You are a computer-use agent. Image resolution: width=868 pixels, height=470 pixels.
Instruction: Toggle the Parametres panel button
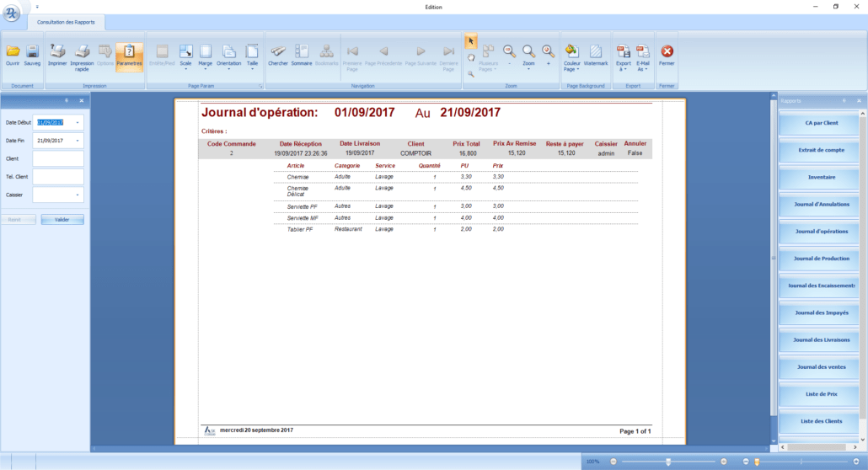(129, 56)
